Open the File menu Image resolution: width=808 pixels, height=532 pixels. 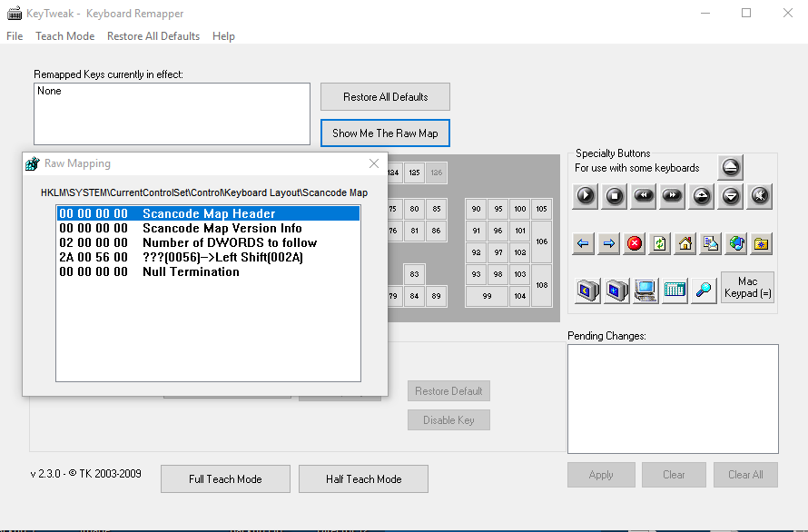15,36
